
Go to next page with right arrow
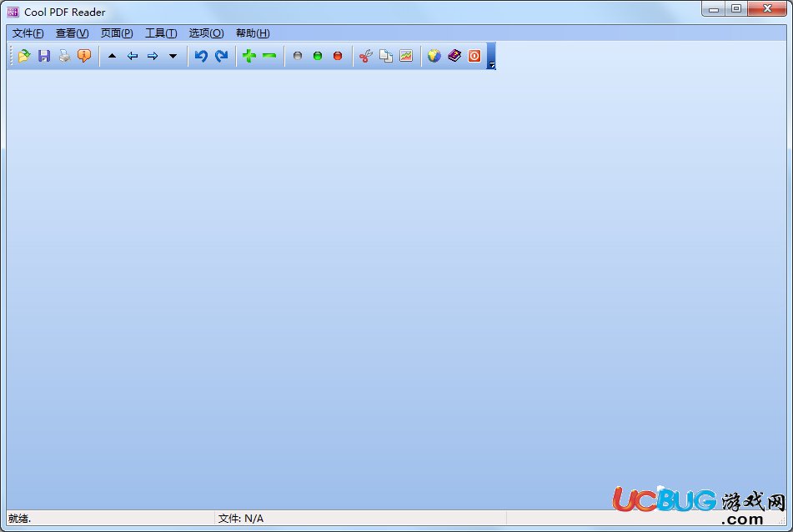click(153, 56)
